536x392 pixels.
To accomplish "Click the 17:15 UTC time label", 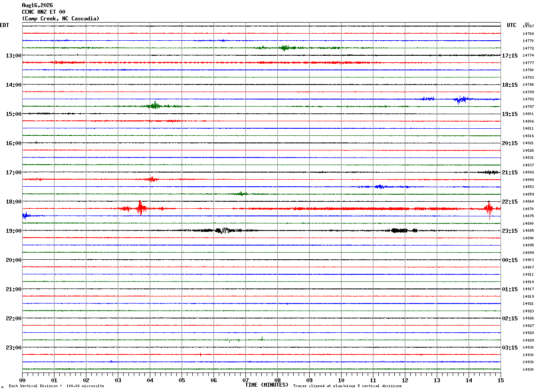I will pyautogui.click(x=510, y=56).
